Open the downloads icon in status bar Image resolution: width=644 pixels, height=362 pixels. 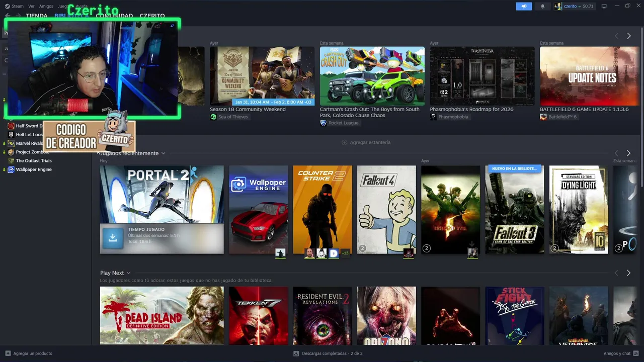[x=296, y=353]
